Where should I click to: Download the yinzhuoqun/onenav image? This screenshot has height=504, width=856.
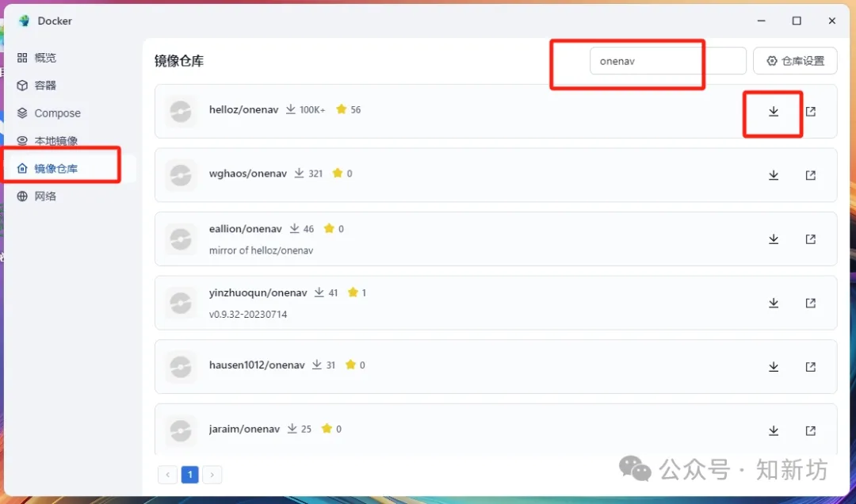click(773, 303)
